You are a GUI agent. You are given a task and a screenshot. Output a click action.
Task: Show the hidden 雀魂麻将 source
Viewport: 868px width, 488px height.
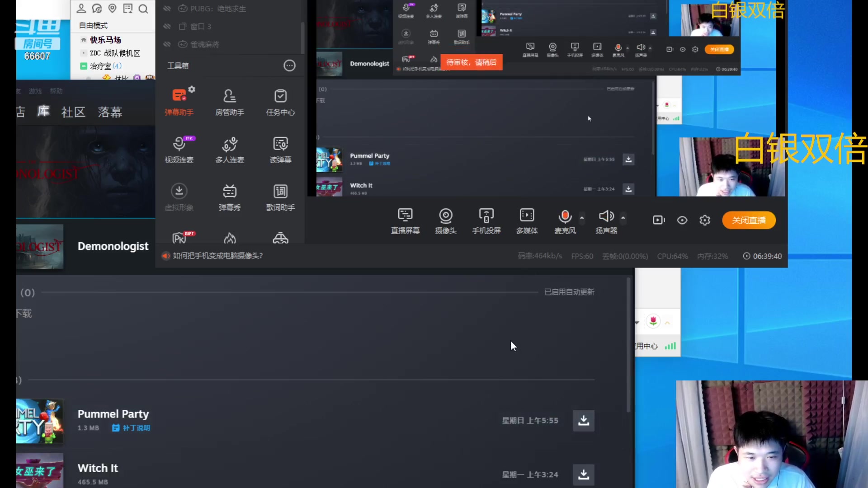pyautogui.click(x=167, y=44)
